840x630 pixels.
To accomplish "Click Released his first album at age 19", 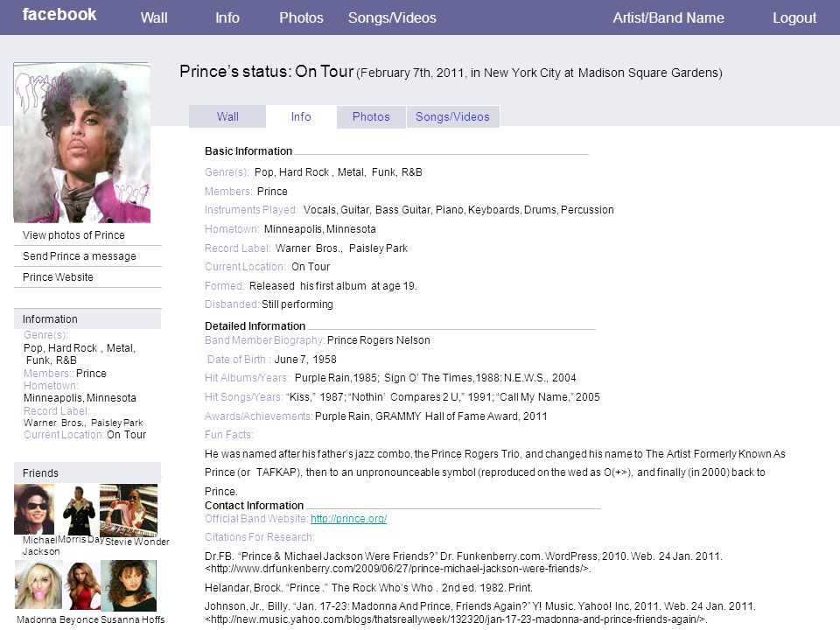I will pyautogui.click(x=332, y=285).
